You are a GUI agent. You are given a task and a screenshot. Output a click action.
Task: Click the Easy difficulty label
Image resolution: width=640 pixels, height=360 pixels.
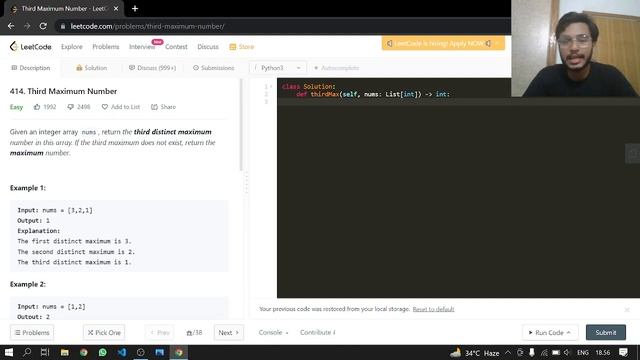[x=16, y=107]
